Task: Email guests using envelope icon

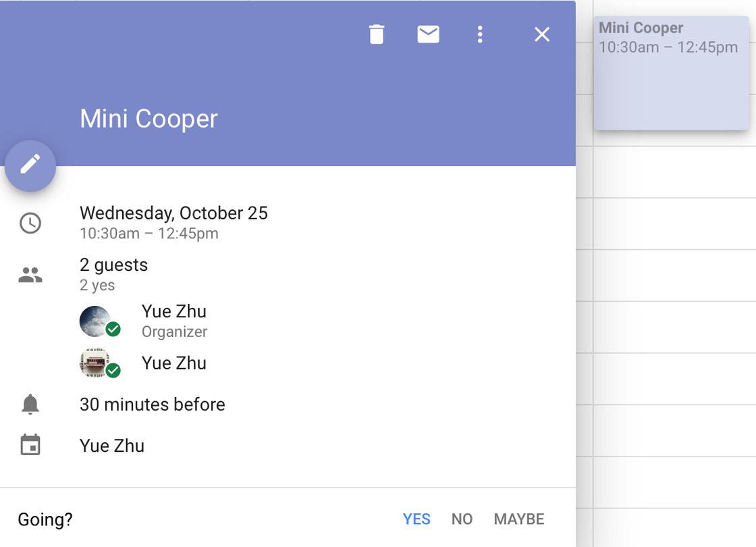Action: tap(429, 34)
